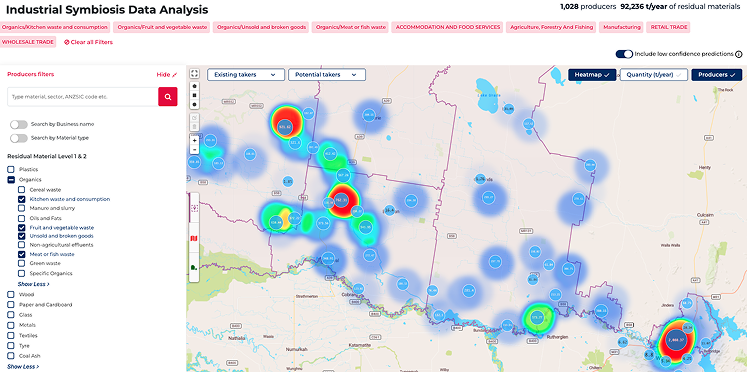Collapse material list with bottom Show Less

[23, 367]
